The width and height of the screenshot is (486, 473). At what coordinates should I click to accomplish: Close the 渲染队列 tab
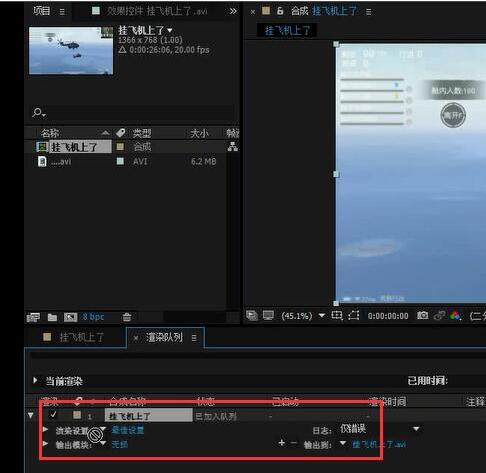pos(136,338)
